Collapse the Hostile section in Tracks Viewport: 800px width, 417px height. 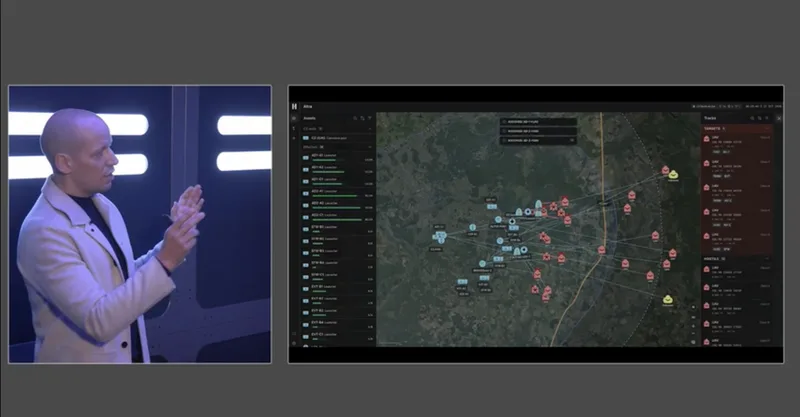(x=767, y=259)
